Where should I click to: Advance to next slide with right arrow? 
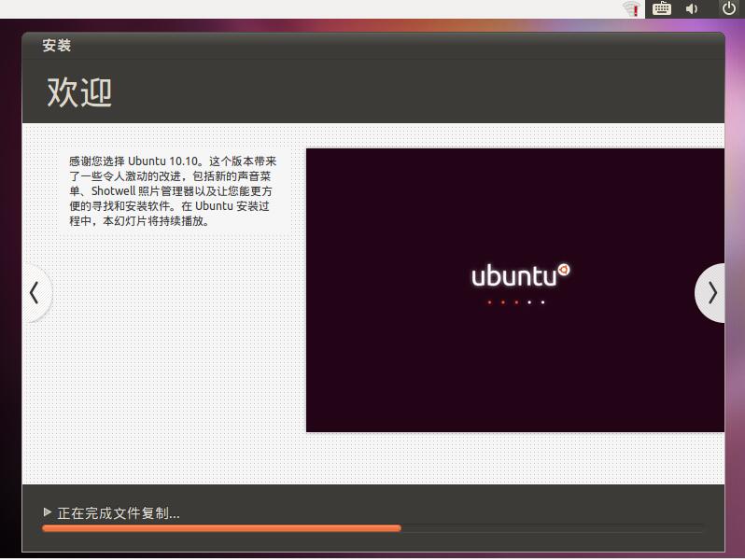tap(710, 292)
